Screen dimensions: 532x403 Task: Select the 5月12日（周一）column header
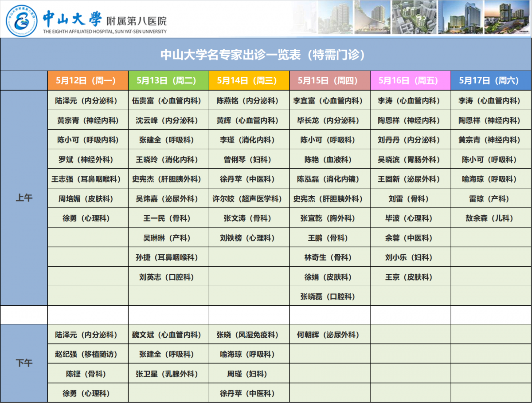pyautogui.click(x=88, y=80)
